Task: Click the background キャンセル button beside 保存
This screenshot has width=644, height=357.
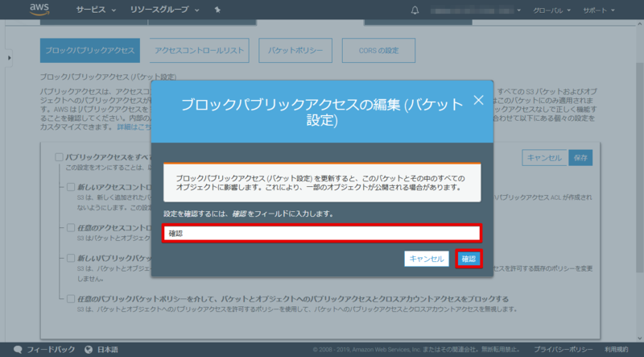Action: coord(544,158)
